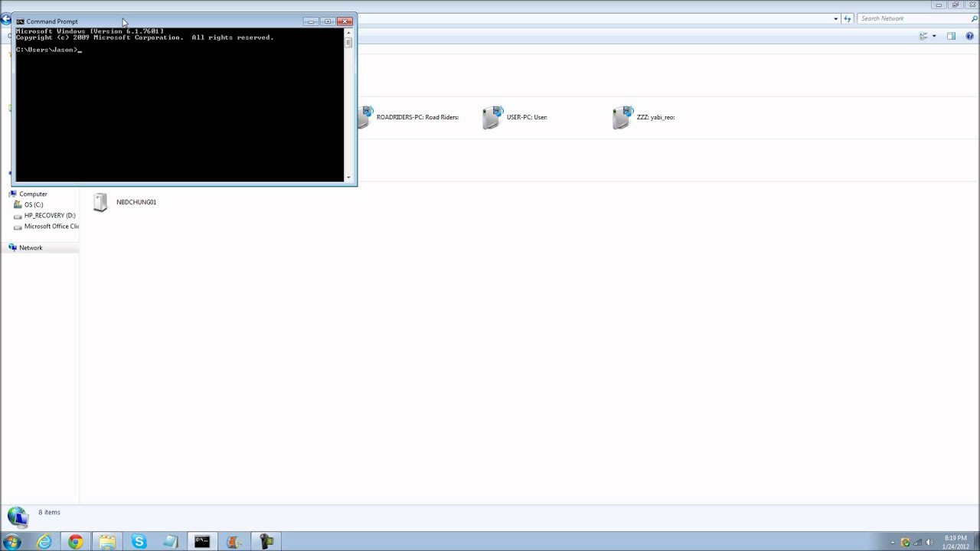
Task: Show hidden tray icons
Action: 893,543
